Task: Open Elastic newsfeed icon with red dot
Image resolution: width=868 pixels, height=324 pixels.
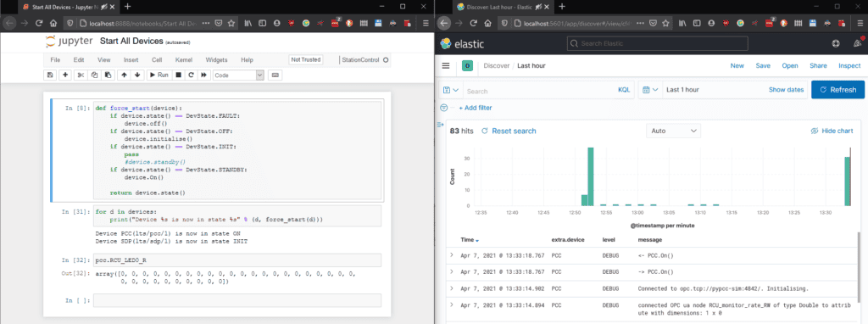Action: tap(858, 43)
